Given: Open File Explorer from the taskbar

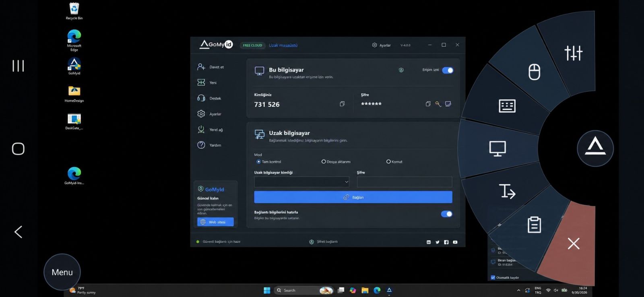Looking at the screenshot, I should click(365, 290).
